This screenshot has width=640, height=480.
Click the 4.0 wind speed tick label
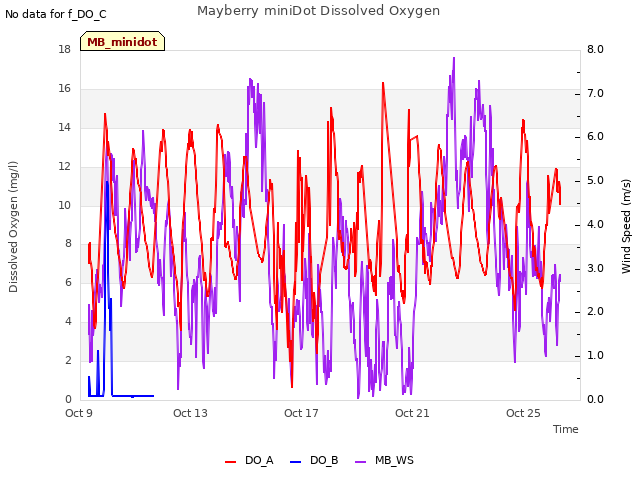tap(595, 224)
